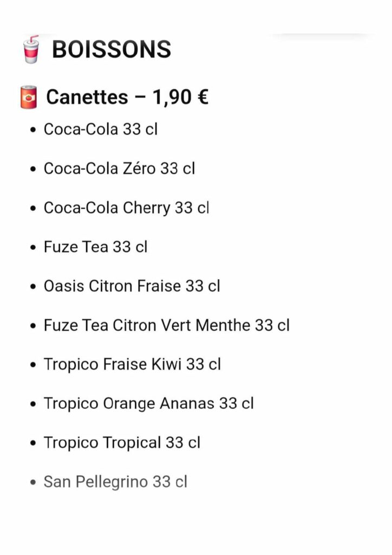Click the bullet before Tropico Tropical
The width and height of the screenshot is (392, 555).
pyautogui.click(x=33, y=443)
